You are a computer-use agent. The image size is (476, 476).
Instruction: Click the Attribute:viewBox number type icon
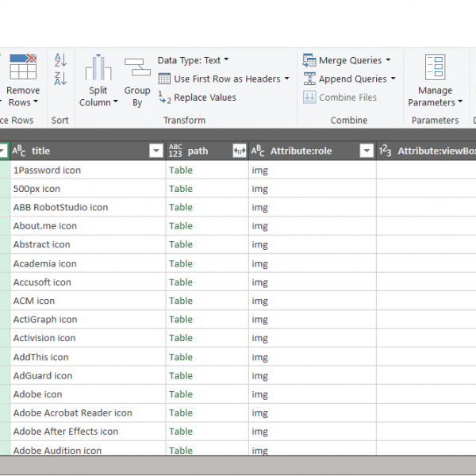pyautogui.click(x=385, y=151)
